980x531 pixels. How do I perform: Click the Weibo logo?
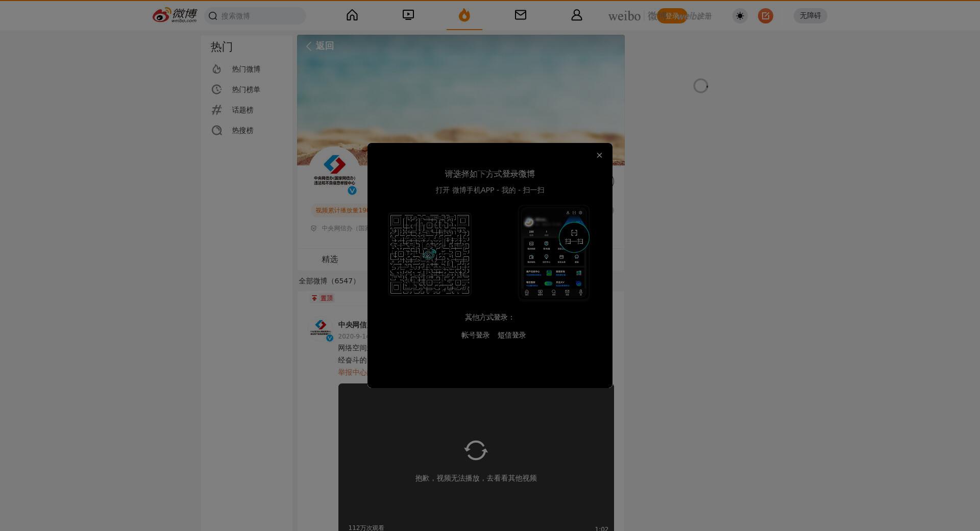tap(175, 15)
